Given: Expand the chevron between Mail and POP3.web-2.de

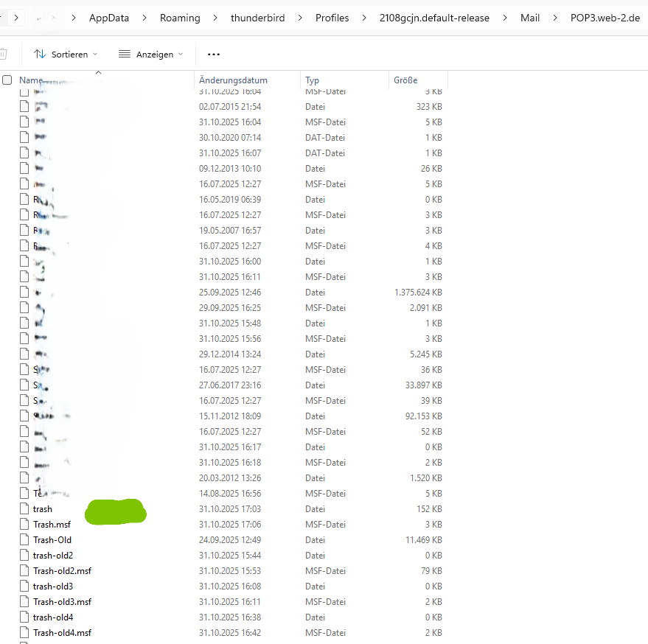Looking at the screenshot, I should (556, 18).
